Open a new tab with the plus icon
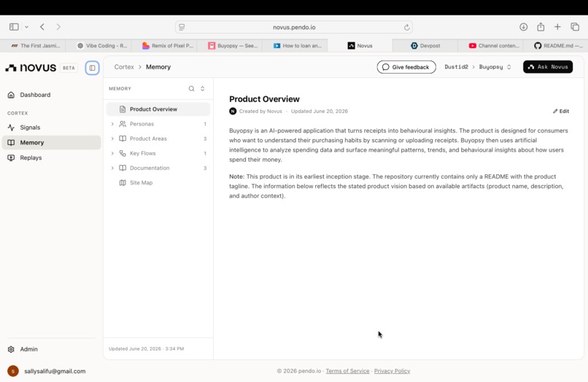Viewport: 588px width, 382px height. click(x=557, y=27)
